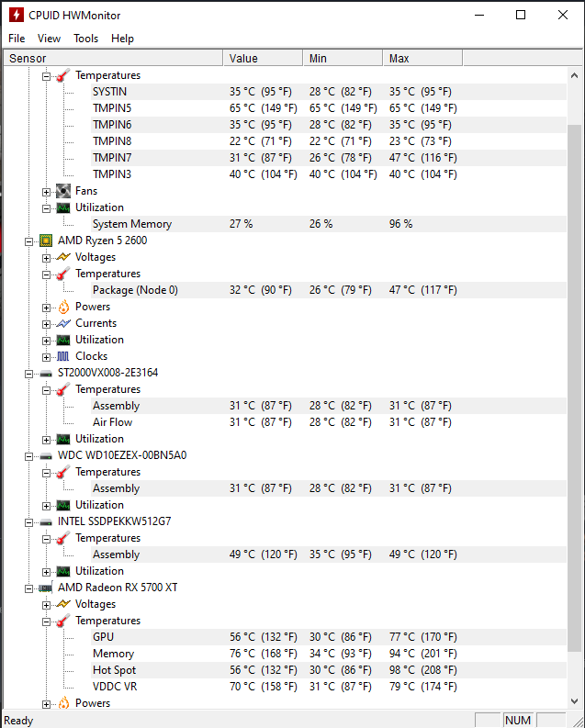Image resolution: width=585 pixels, height=728 pixels.
Task: Click the flame icon beside CPU Powers
Action: coord(63,307)
